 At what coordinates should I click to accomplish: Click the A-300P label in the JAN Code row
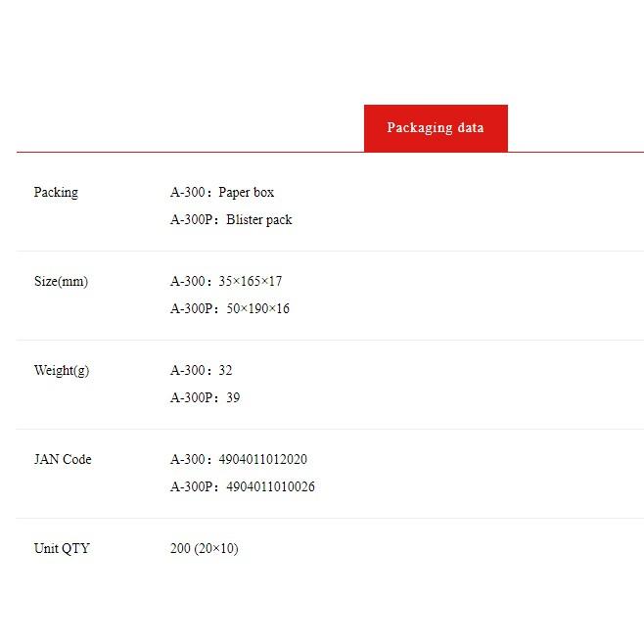pyautogui.click(x=192, y=486)
